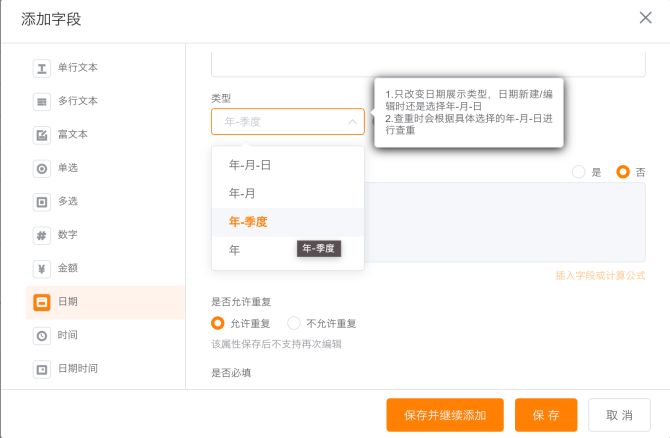Click 插入字段或计算公式 link

pos(600,275)
